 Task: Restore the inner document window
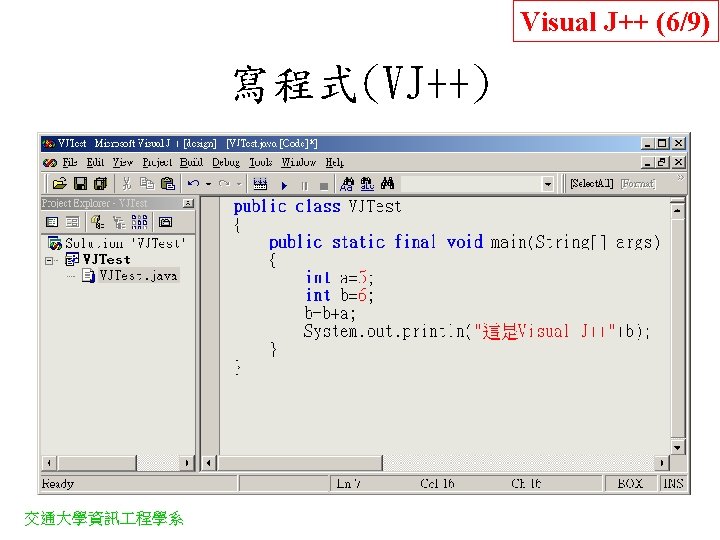tap(662, 162)
